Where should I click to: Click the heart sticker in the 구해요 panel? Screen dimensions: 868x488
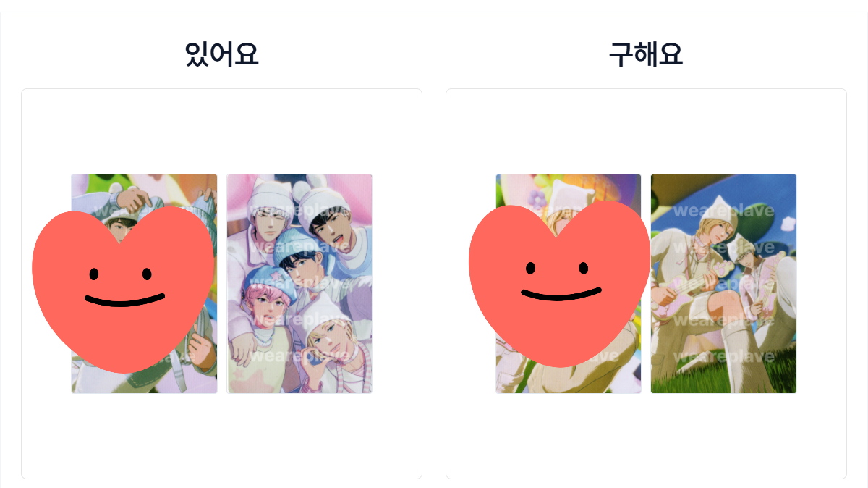[x=560, y=282]
